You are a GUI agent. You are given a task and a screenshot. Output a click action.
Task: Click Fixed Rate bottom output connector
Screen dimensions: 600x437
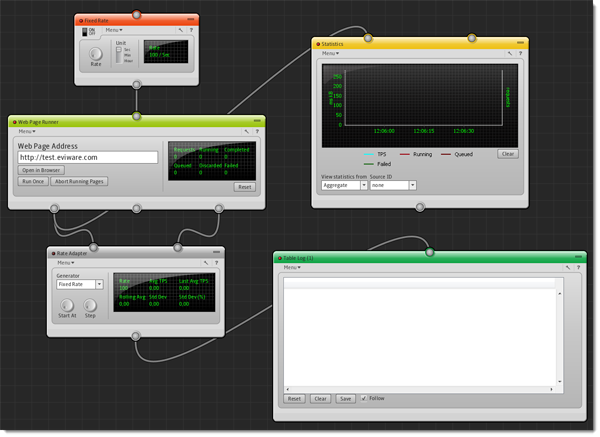pyautogui.click(x=137, y=84)
